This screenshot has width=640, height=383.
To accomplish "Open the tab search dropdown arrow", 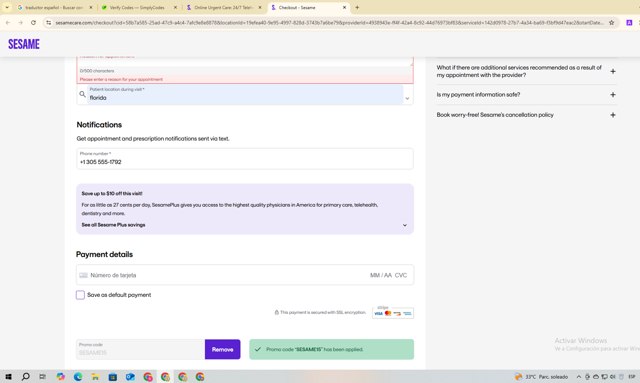I will click(x=7, y=7).
